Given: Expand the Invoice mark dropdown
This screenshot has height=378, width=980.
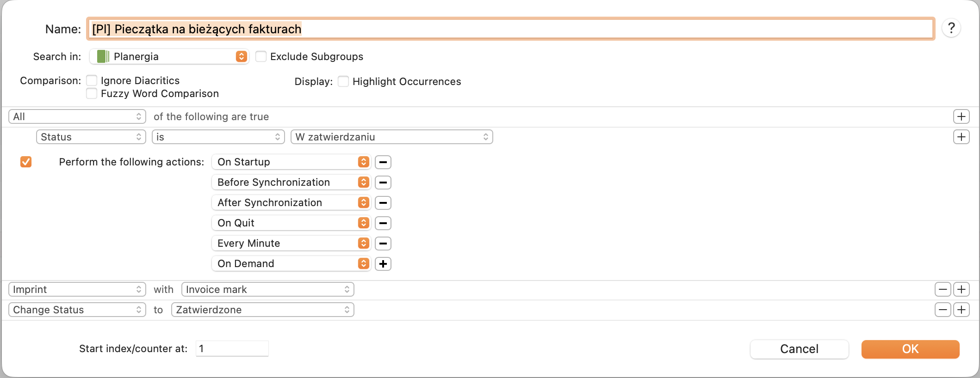Looking at the screenshot, I should tap(267, 290).
